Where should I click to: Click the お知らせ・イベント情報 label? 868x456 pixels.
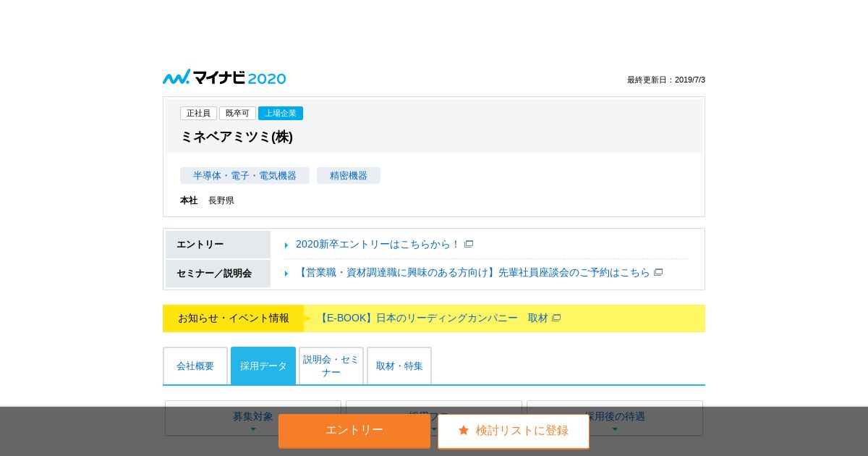pos(234,318)
